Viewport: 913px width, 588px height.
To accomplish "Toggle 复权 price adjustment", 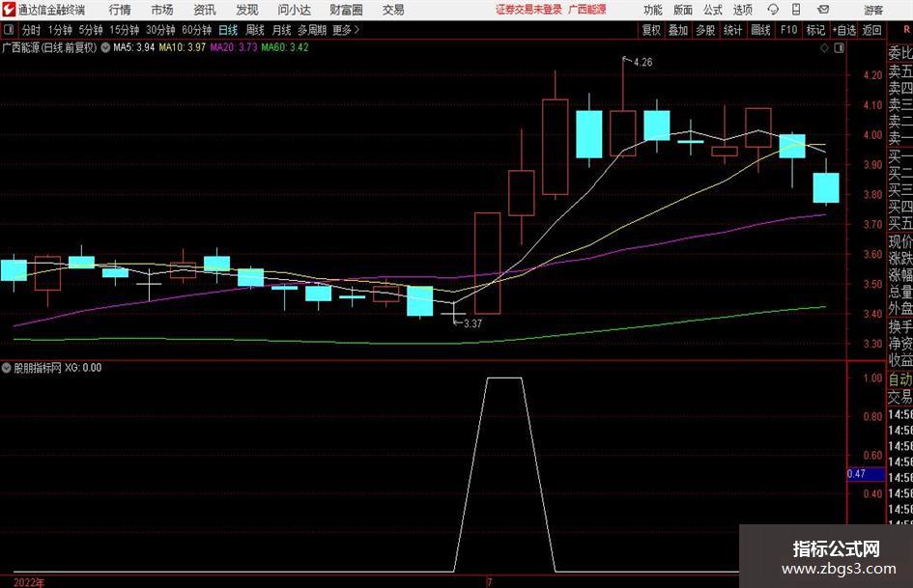I will (651, 30).
